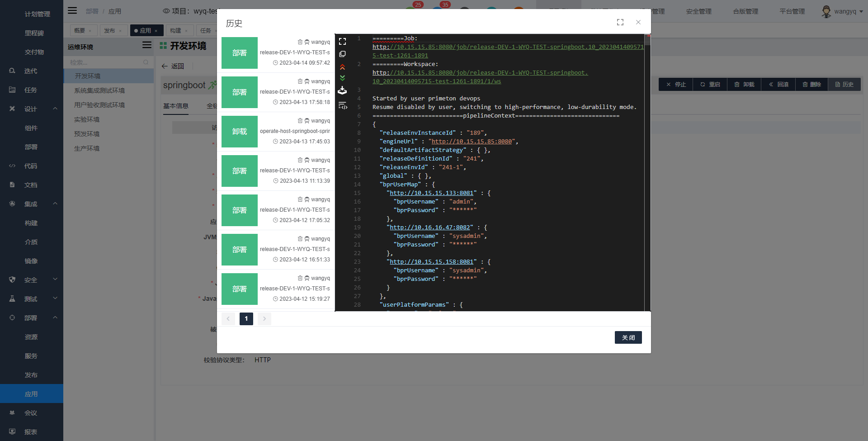This screenshot has height=441, width=868.
Task: Open the 运维环境 panel hamburger menu
Action: [146, 45]
